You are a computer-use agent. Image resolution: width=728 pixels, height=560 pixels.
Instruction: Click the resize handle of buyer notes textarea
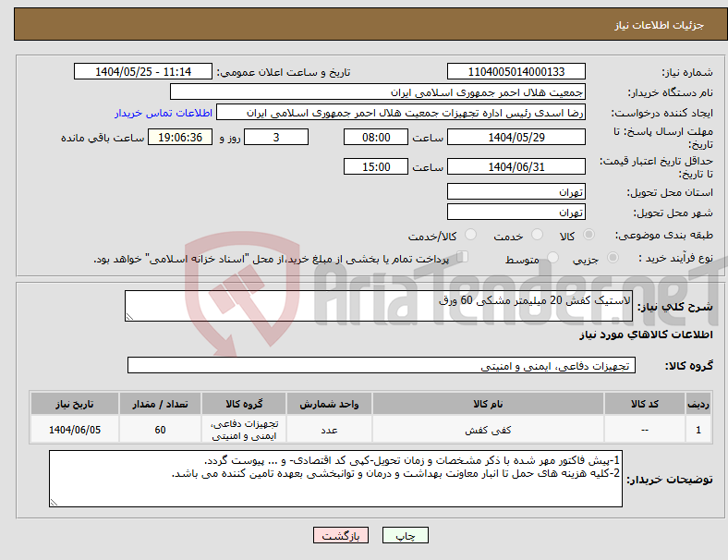pyautogui.click(x=54, y=503)
